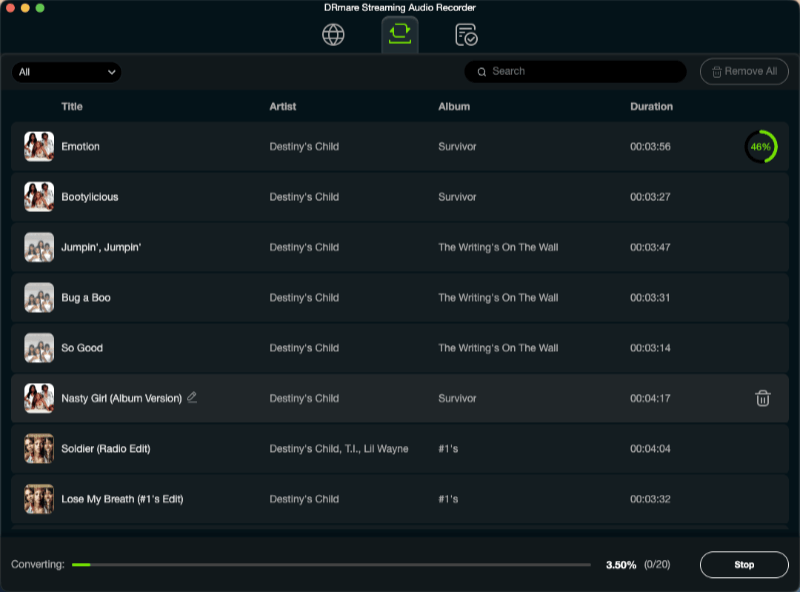Click the Lose My Breath duration 00:03:32

(x=650, y=499)
